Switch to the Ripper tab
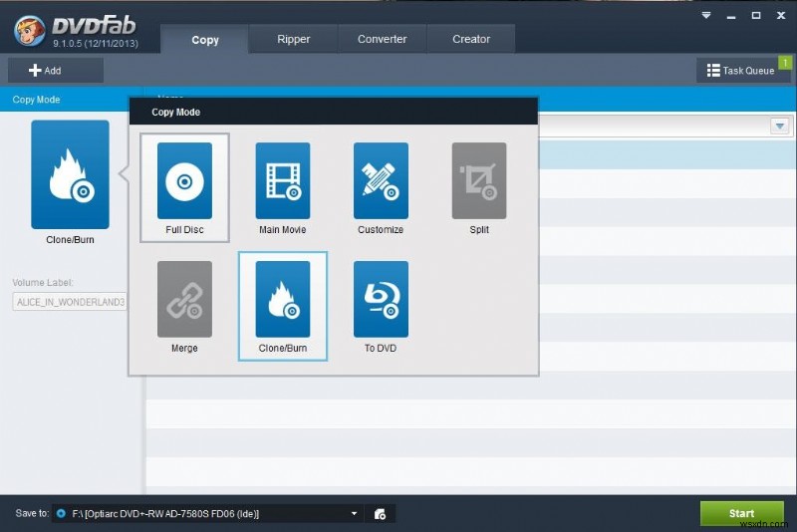Viewport: 797px width, 532px height. [x=293, y=39]
